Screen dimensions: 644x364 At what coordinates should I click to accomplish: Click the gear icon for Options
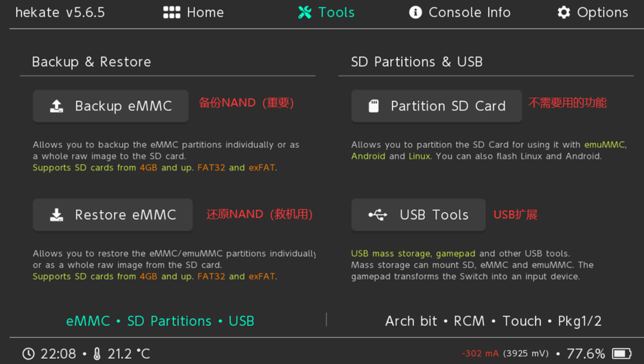(564, 13)
